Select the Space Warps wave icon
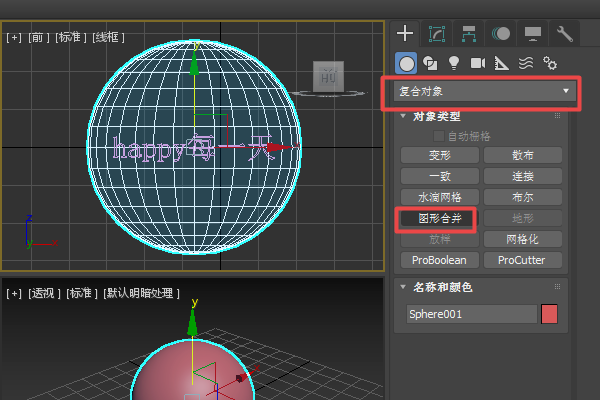 (526, 63)
